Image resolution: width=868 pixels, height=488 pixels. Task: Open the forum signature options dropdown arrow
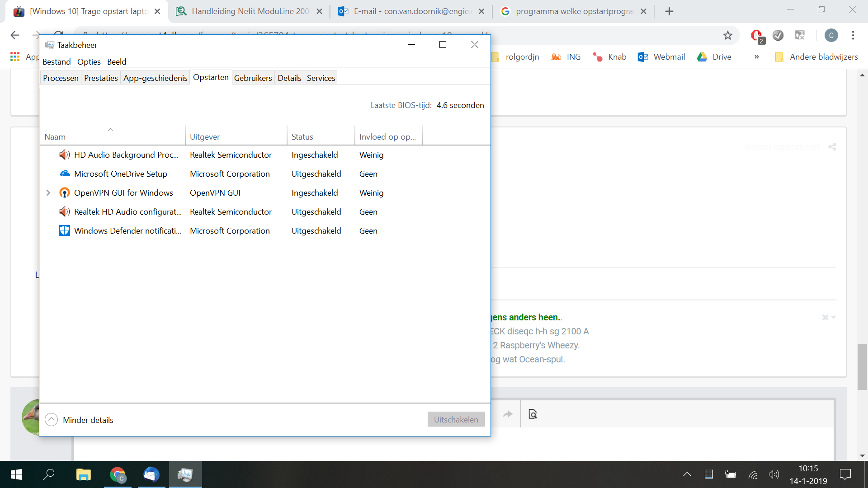coord(833,317)
